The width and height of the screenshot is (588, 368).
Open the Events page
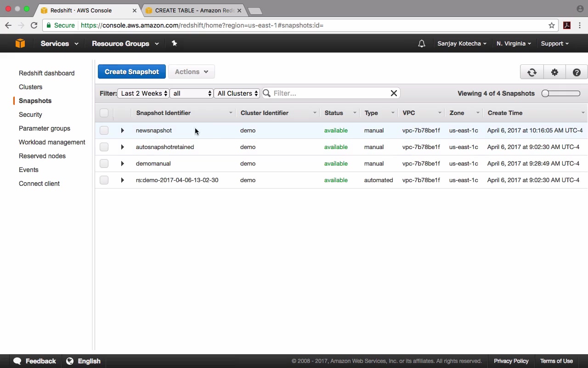pyautogui.click(x=28, y=170)
